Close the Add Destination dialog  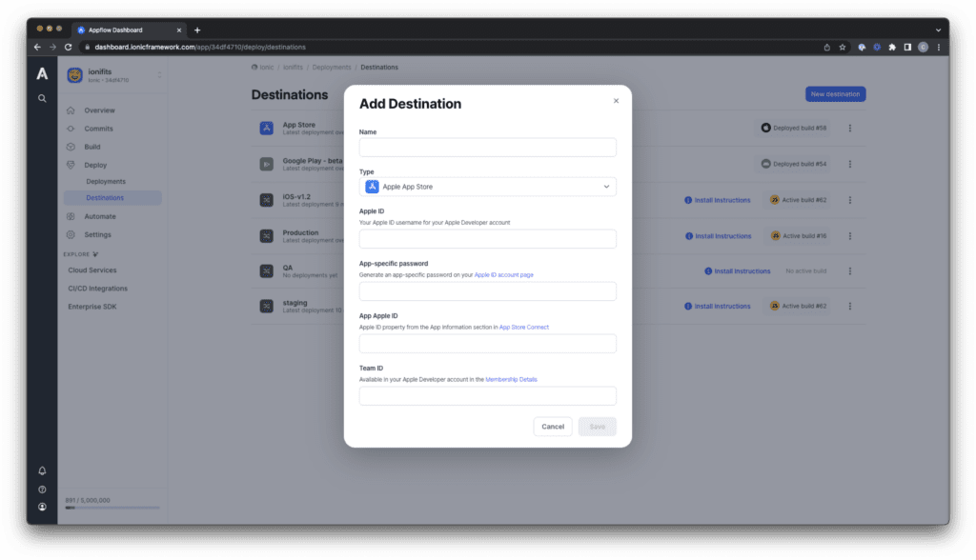(617, 101)
